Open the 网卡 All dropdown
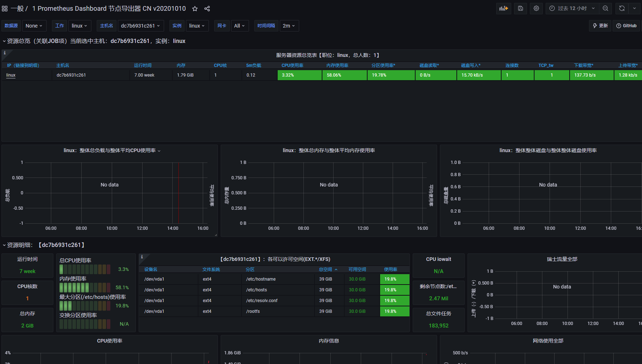 [240, 26]
